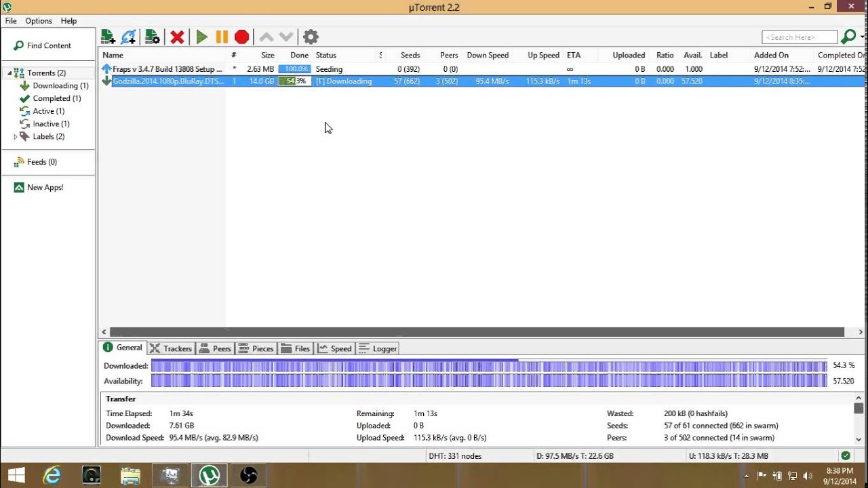Viewport: 868px width, 488px height.
Task: Sort by the Done column header
Action: (x=299, y=56)
